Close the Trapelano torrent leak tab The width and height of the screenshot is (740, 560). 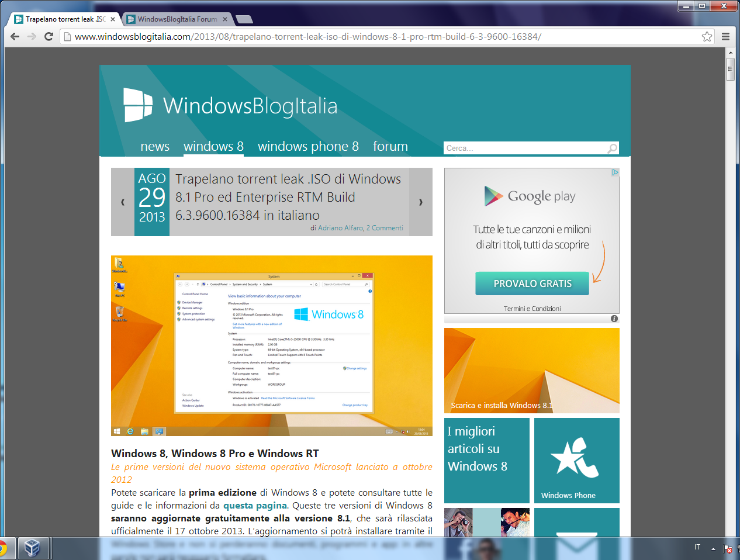pos(113,19)
